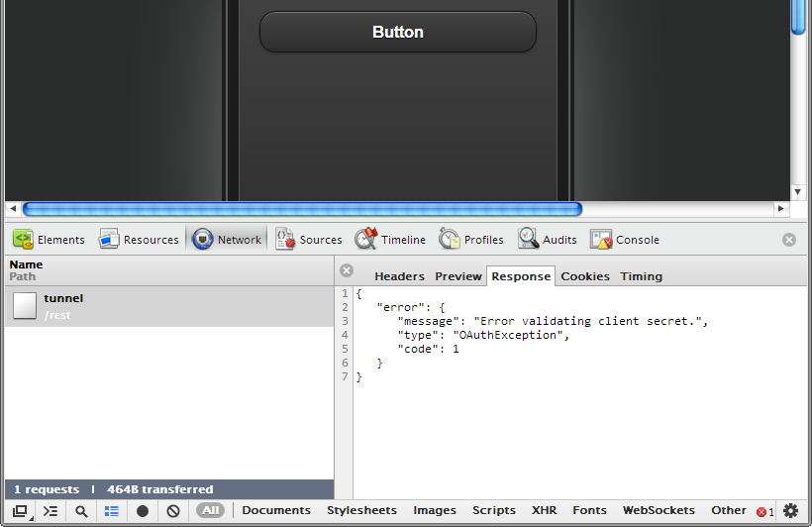Click the horizontal scrollbar thumb
The width and height of the screenshot is (812, 527).
302,209
